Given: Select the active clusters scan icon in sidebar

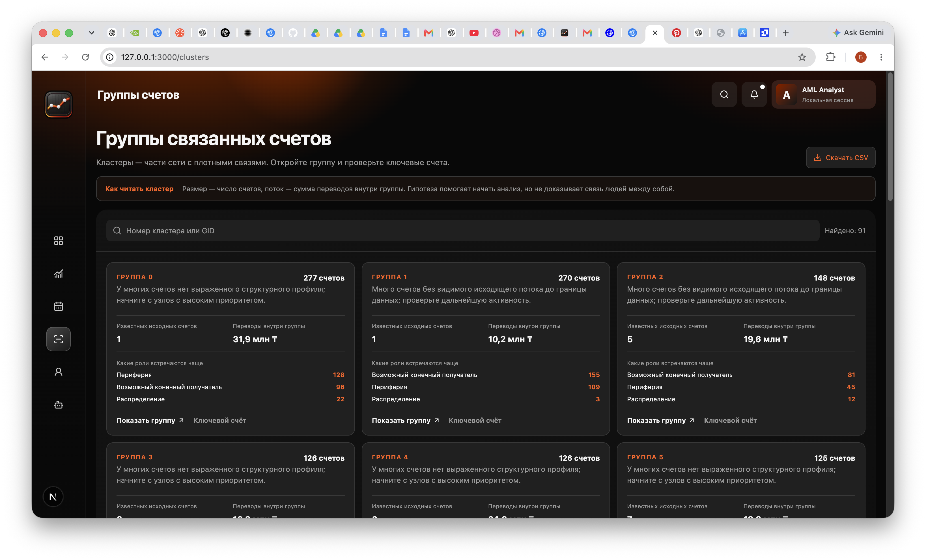Looking at the screenshot, I should 58,339.
